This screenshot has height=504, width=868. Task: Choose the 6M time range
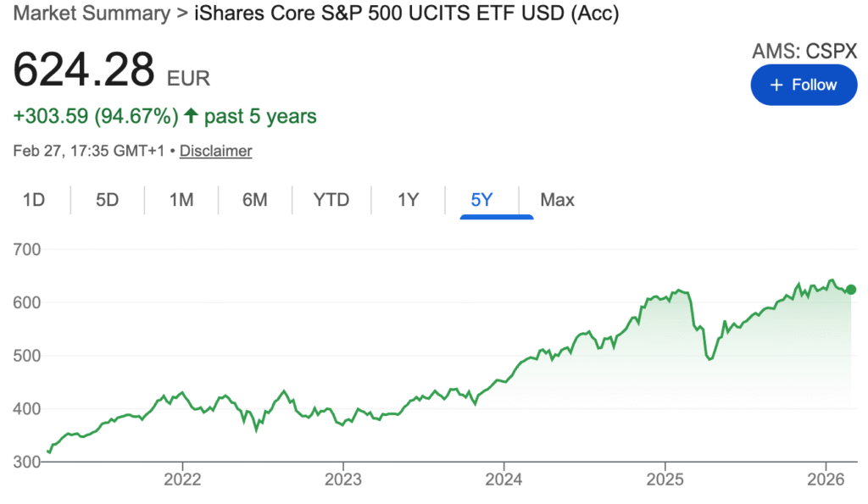254,200
